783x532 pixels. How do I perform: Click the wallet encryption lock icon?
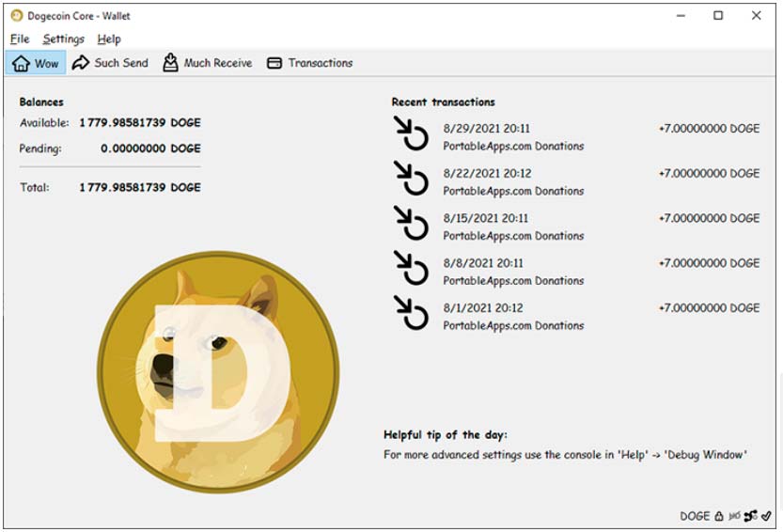click(x=718, y=516)
